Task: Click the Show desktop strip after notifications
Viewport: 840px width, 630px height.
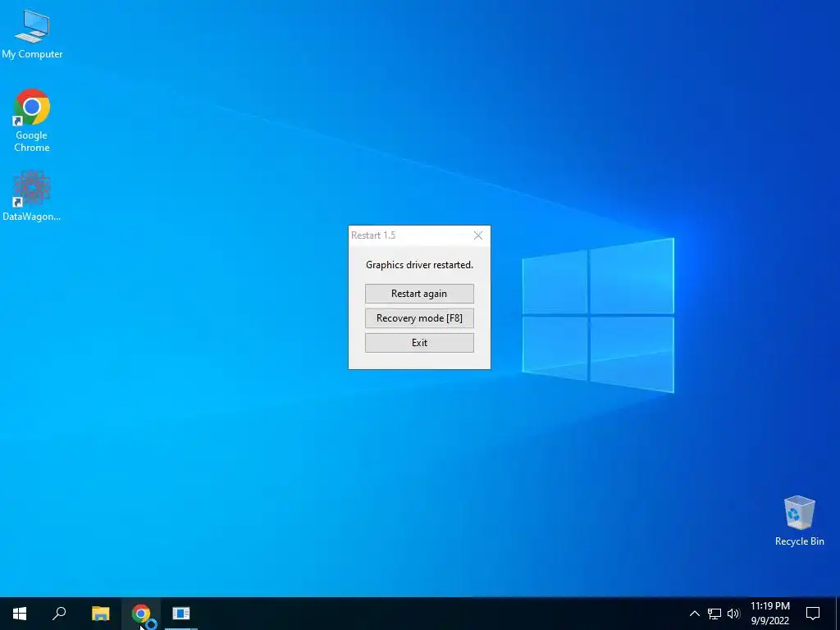Action: click(x=838, y=614)
